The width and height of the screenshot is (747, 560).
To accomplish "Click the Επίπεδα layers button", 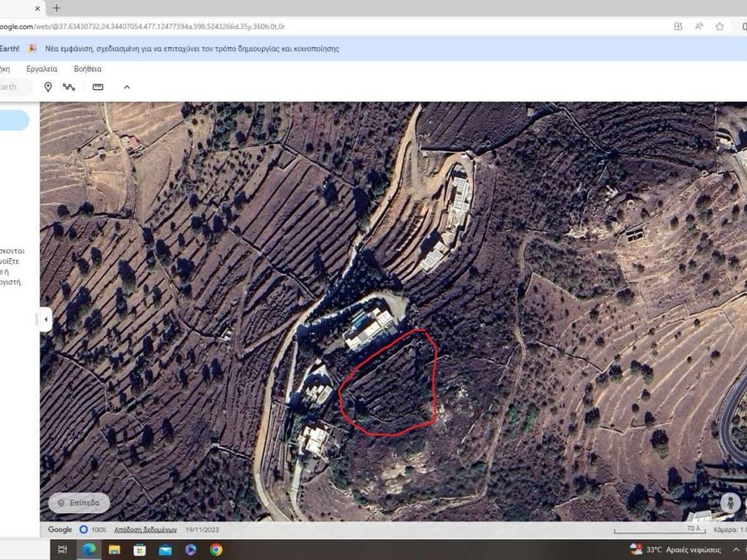I will pyautogui.click(x=79, y=503).
